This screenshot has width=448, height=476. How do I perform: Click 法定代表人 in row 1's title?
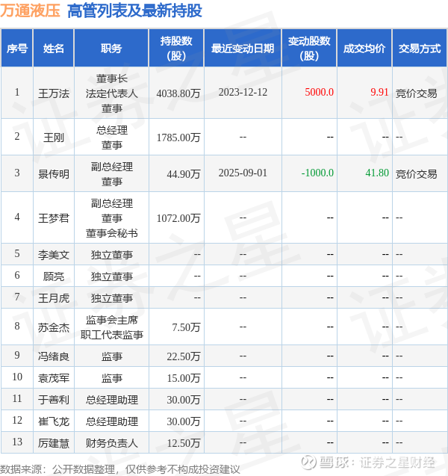pyautogui.click(x=111, y=93)
